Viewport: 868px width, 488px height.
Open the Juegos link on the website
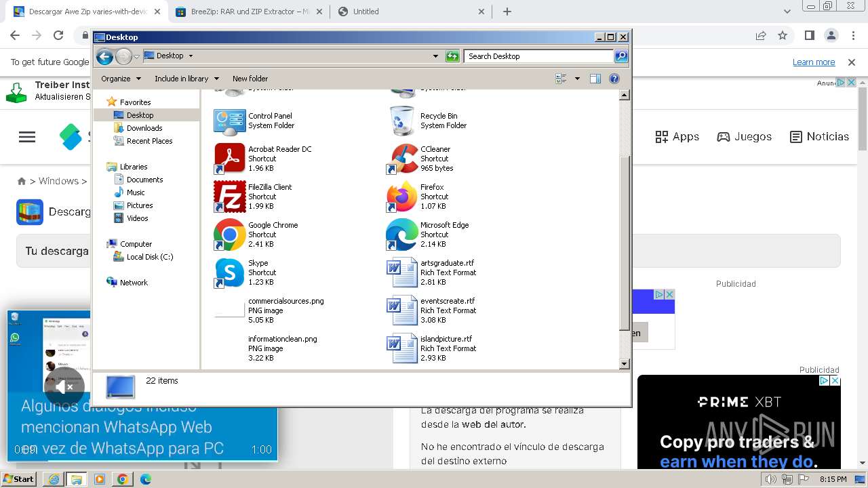tap(744, 136)
